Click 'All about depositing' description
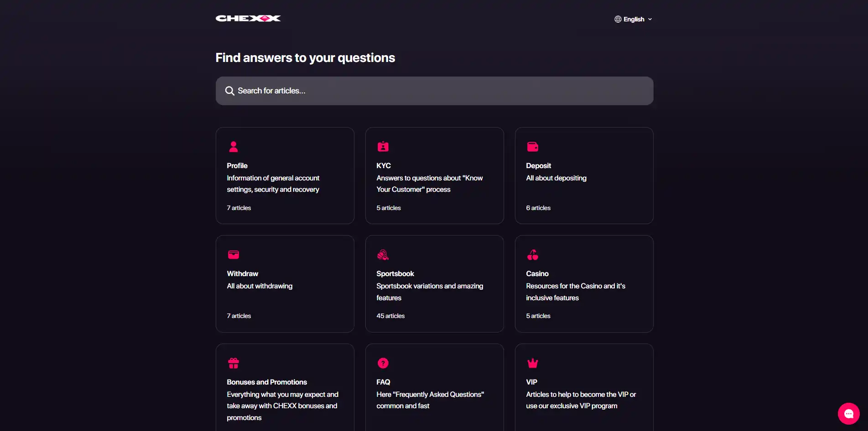Screen dimensions: 868x431 556,178
